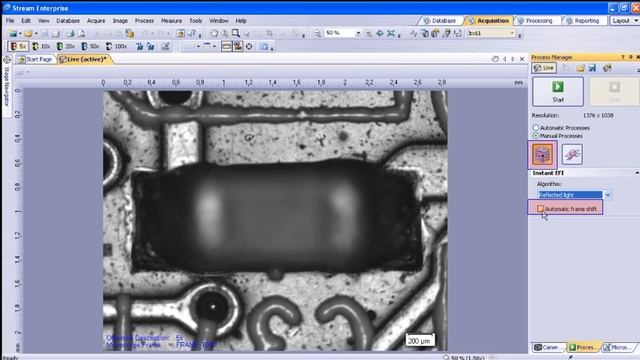Click the zoom out magnifier icon

pyautogui.click(x=317, y=33)
